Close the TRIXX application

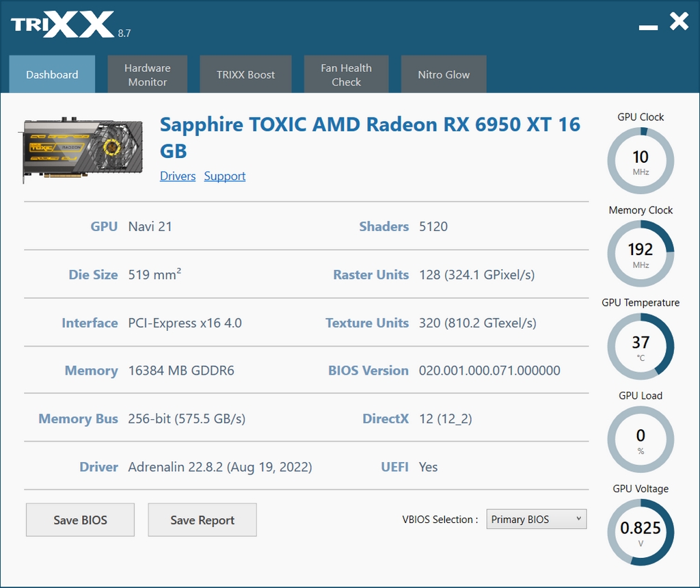pos(679,21)
